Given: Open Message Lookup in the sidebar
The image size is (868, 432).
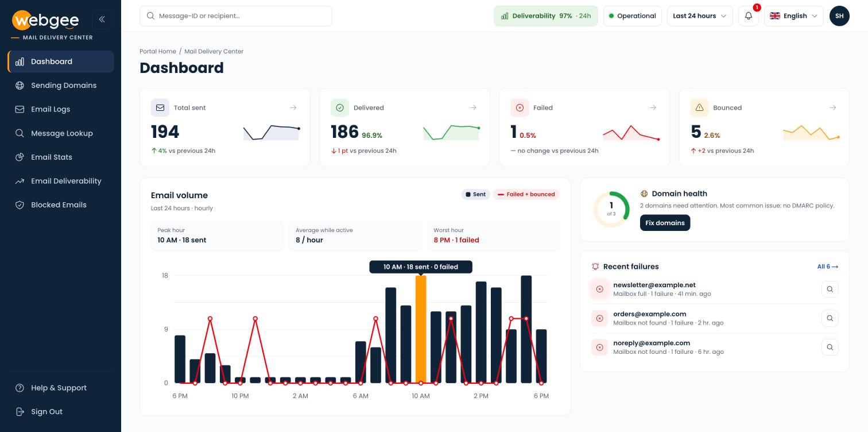Looking at the screenshot, I should pos(61,133).
